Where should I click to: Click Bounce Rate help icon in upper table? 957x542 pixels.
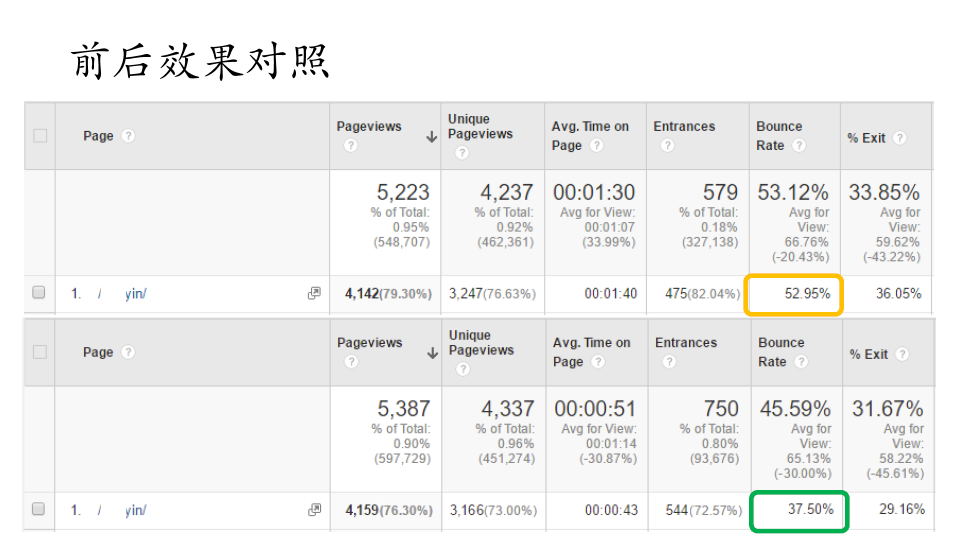(x=798, y=145)
